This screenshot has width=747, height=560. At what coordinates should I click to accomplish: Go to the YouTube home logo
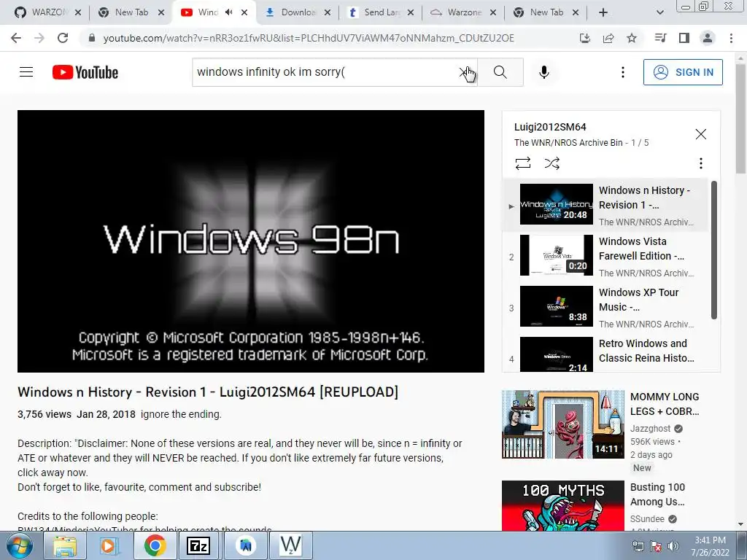point(85,72)
